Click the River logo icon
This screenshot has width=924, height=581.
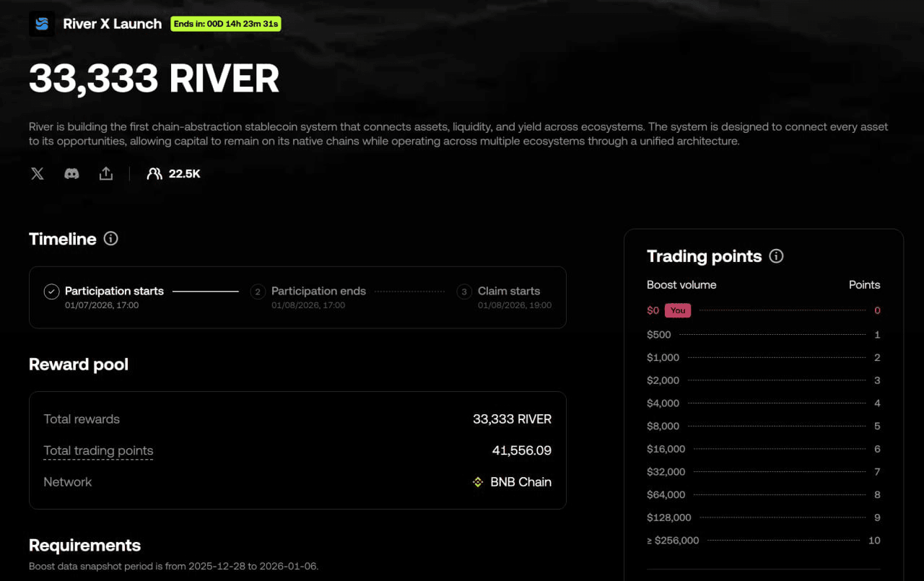(42, 24)
